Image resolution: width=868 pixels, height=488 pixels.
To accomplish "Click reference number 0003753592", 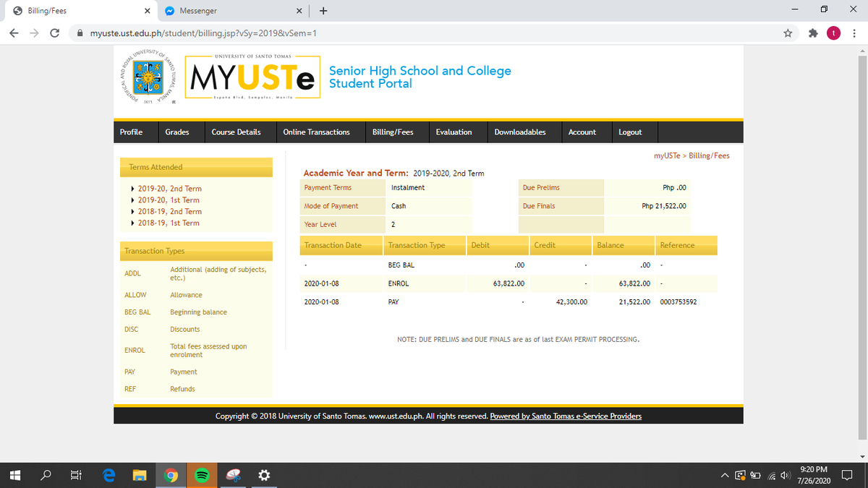I will point(678,301).
